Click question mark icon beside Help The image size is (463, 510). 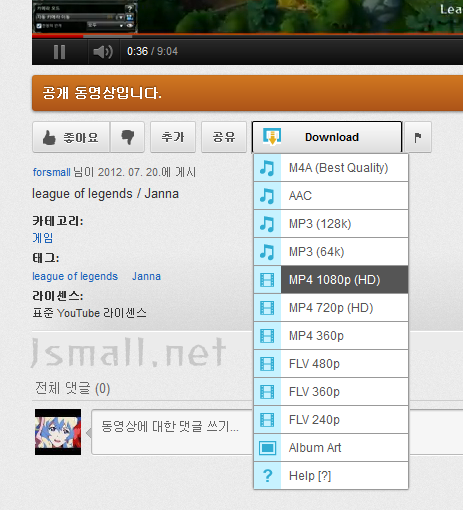coord(267,476)
